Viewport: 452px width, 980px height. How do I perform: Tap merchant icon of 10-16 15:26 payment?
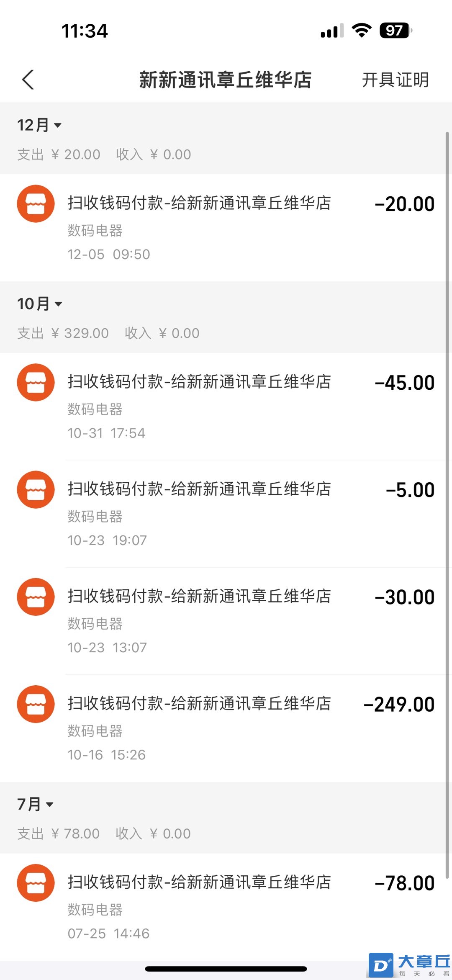[36, 704]
